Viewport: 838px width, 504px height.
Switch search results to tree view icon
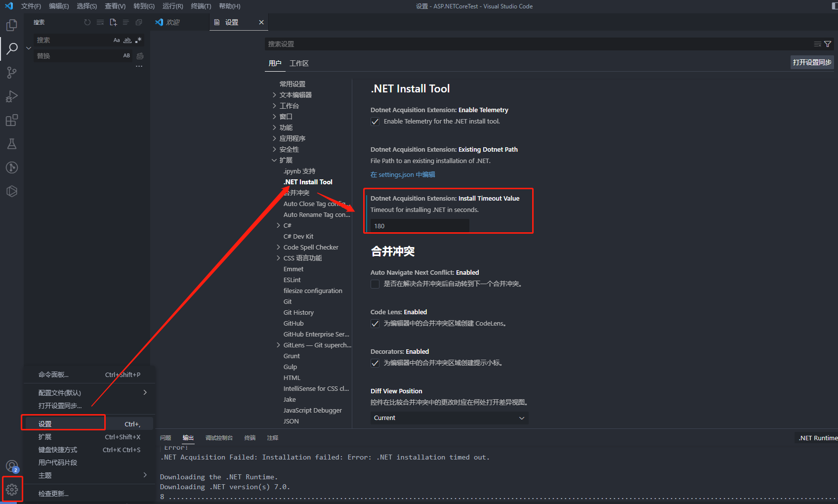(126, 22)
